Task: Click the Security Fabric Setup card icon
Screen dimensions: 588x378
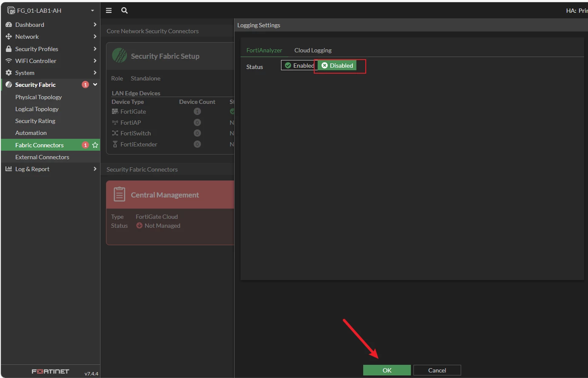Action: [120, 56]
